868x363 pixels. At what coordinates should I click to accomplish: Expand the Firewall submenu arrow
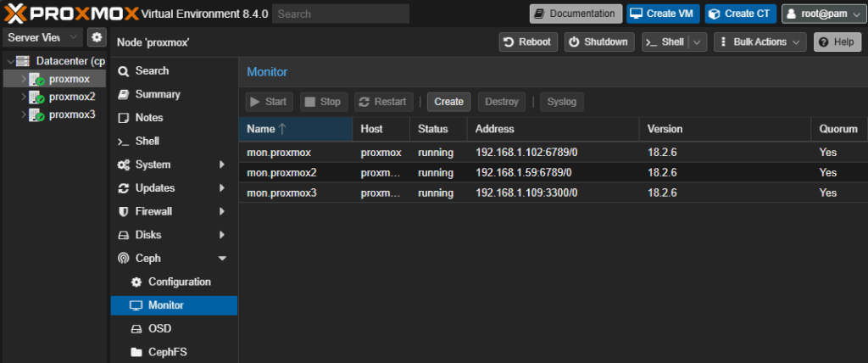pyautogui.click(x=223, y=212)
